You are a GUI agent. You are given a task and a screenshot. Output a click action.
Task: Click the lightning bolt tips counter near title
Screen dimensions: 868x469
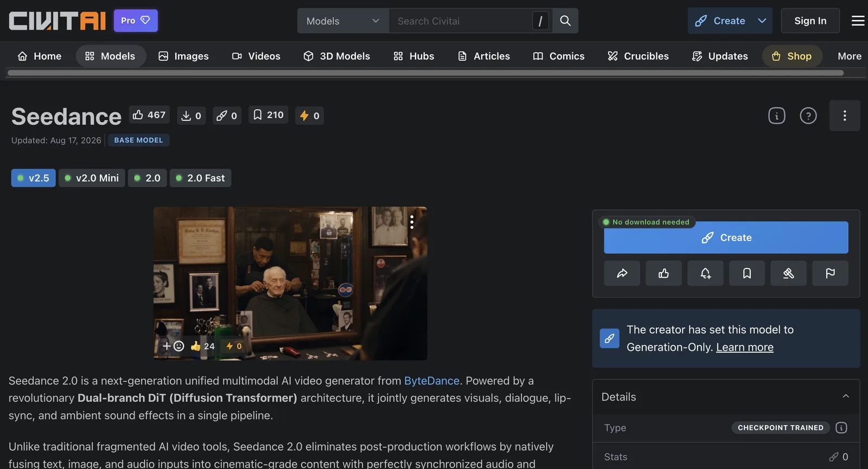pyautogui.click(x=309, y=115)
